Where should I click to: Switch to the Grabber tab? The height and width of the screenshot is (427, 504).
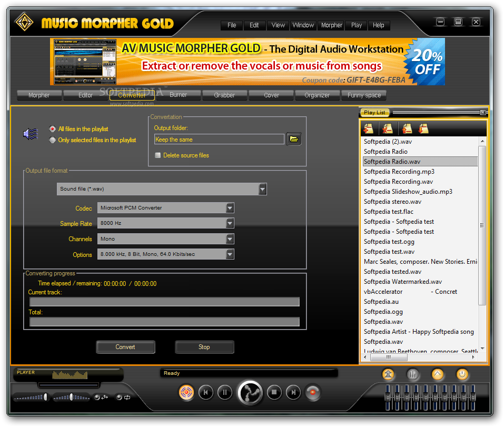coord(224,95)
